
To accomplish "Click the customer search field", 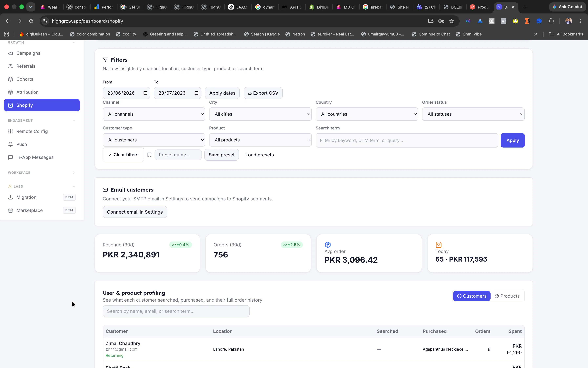I will pos(176,311).
